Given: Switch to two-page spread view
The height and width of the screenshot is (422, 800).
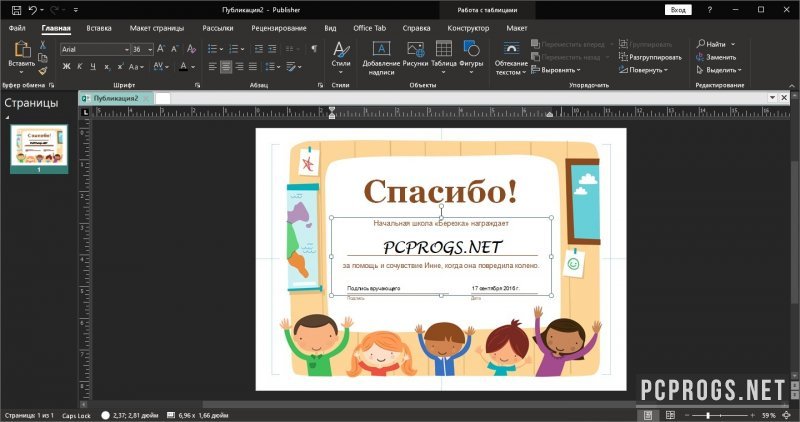Looking at the screenshot, I should 670,415.
